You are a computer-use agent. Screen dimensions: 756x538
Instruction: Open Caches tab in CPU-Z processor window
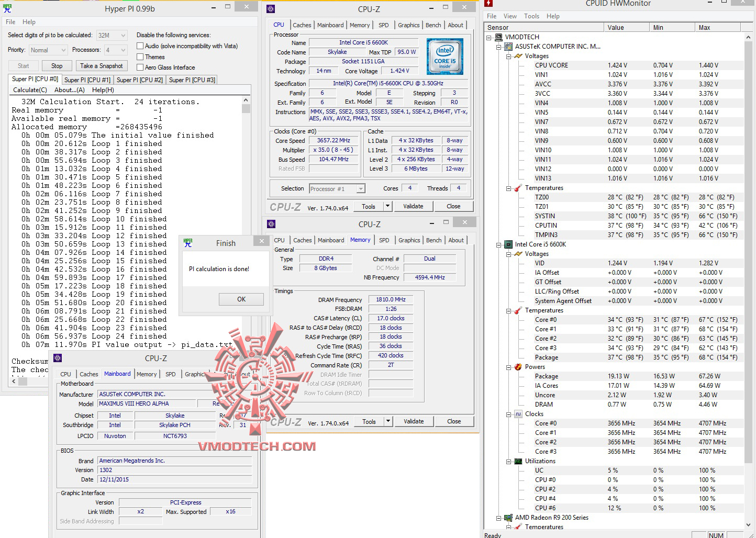pos(302,25)
